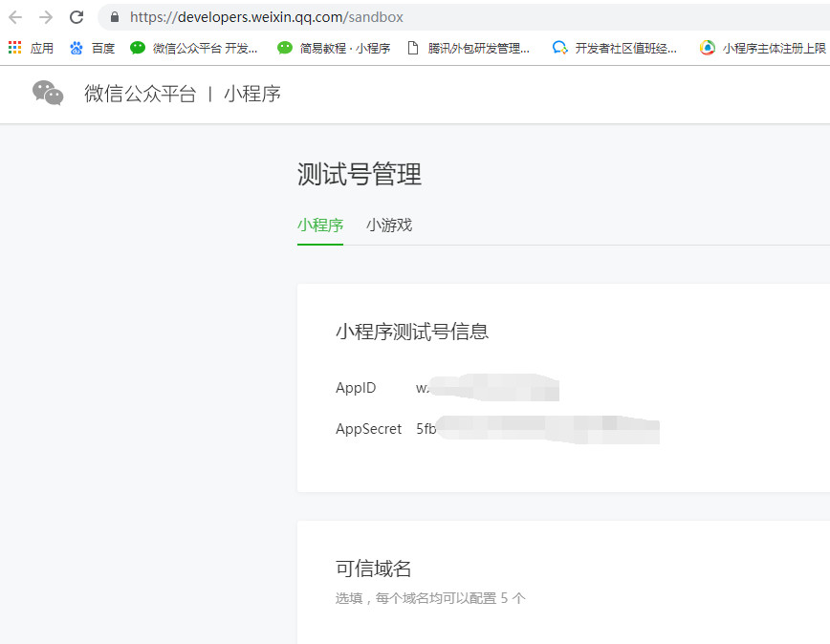Click the Baidu paw bookmark icon
The height and width of the screenshot is (644, 830).
click(76, 48)
